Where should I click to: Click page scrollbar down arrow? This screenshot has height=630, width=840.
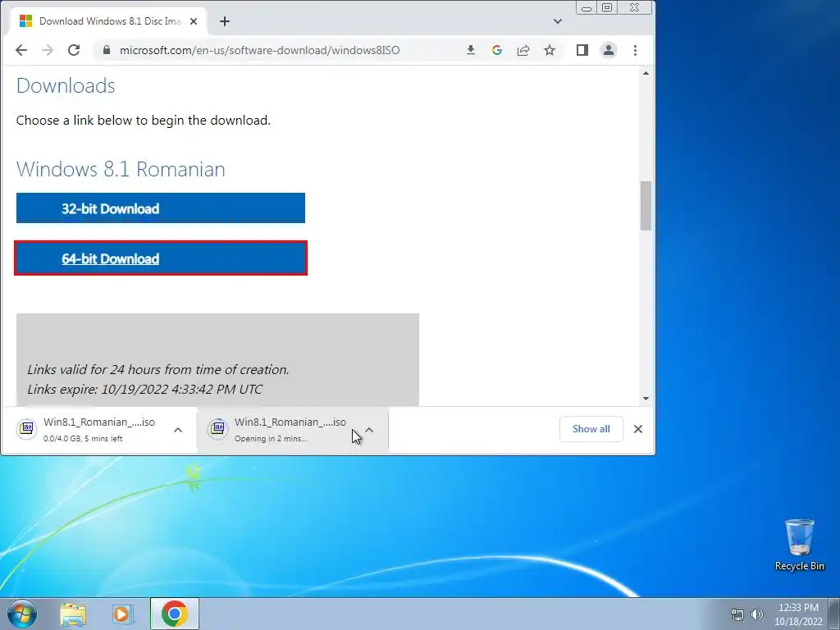tap(646, 399)
